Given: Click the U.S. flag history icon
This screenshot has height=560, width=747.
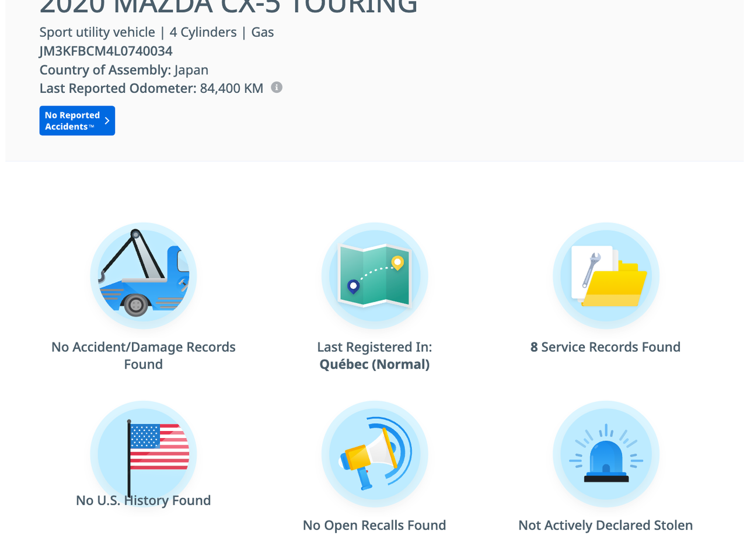Looking at the screenshot, I should [144, 454].
